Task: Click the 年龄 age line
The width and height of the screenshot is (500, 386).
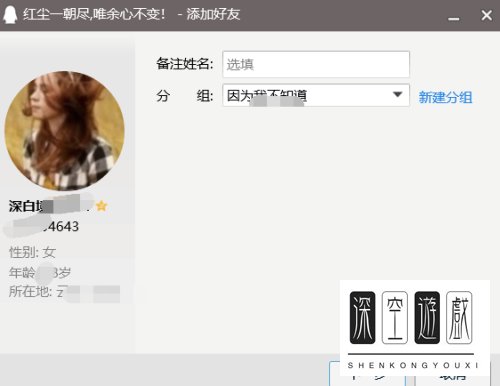Action: click(x=40, y=273)
